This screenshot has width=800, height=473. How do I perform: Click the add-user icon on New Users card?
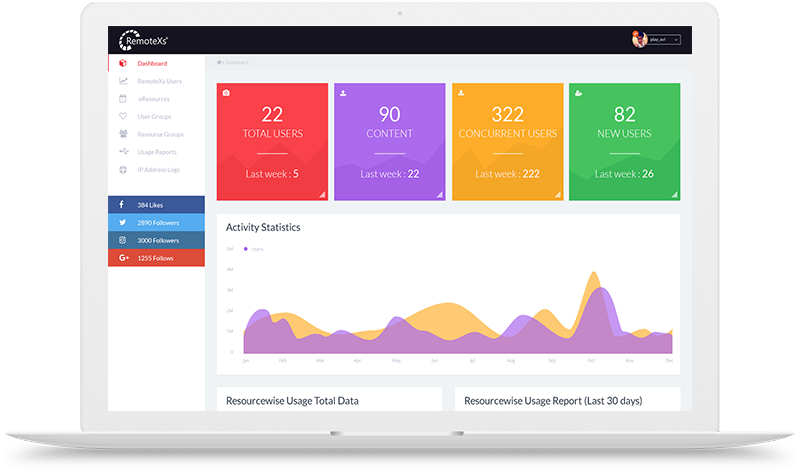579,93
